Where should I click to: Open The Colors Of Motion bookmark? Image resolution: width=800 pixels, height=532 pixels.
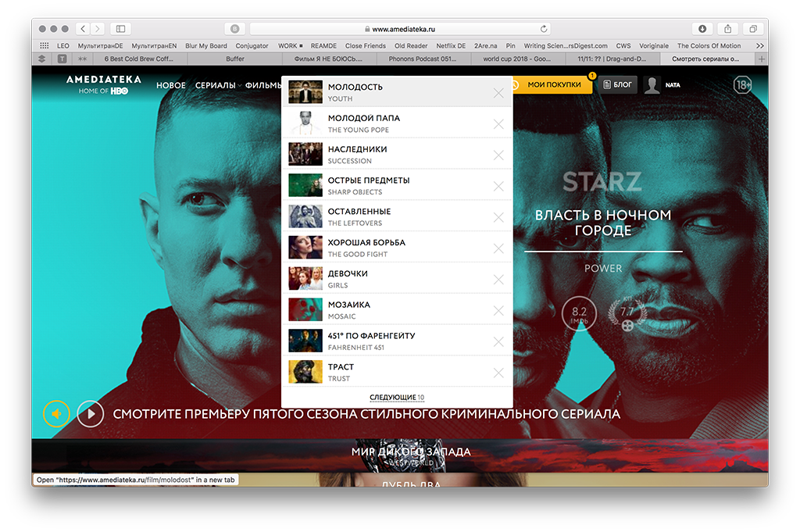coord(709,45)
